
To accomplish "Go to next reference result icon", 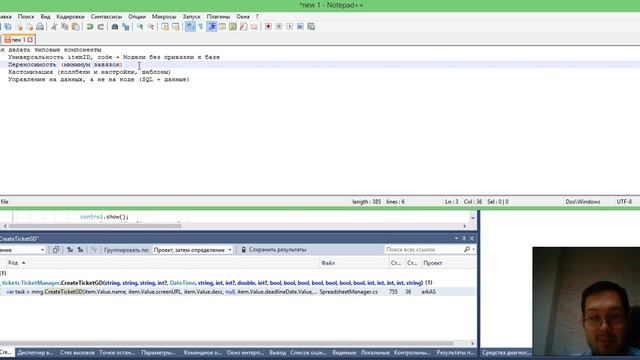I will [80, 250].
